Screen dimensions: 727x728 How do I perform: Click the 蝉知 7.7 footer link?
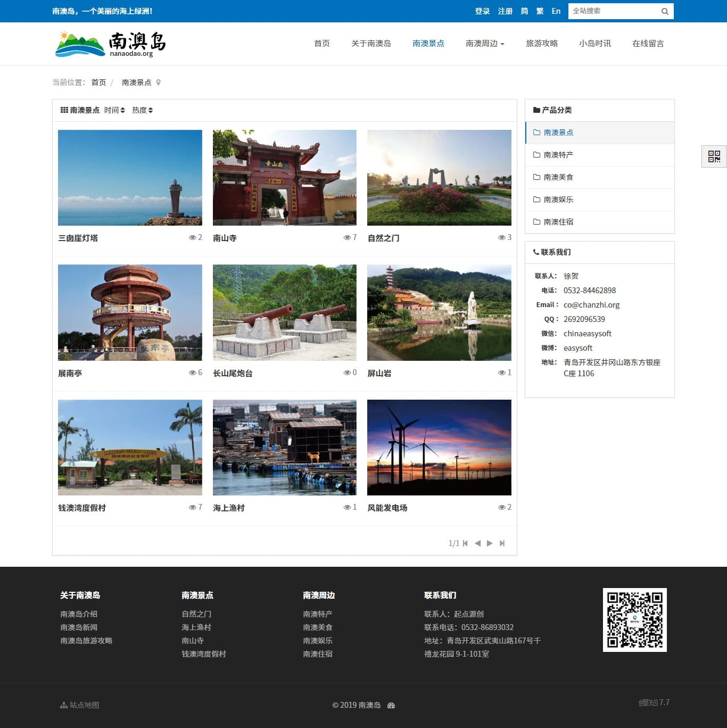point(654,702)
